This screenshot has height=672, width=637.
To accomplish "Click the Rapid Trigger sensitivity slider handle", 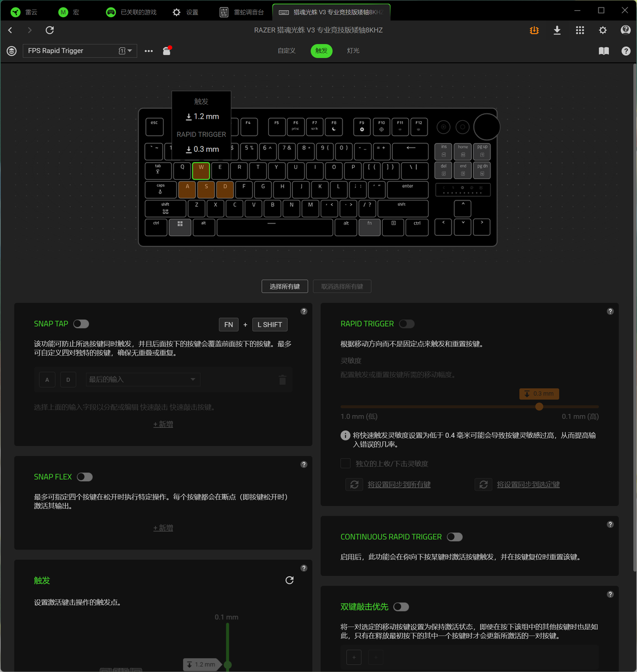I will pos(539,406).
